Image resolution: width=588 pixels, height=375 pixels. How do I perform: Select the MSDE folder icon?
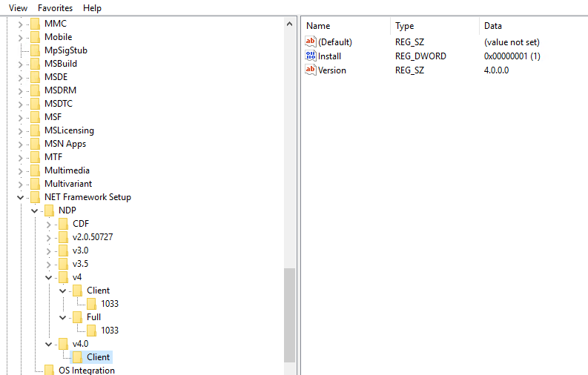tap(36, 77)
